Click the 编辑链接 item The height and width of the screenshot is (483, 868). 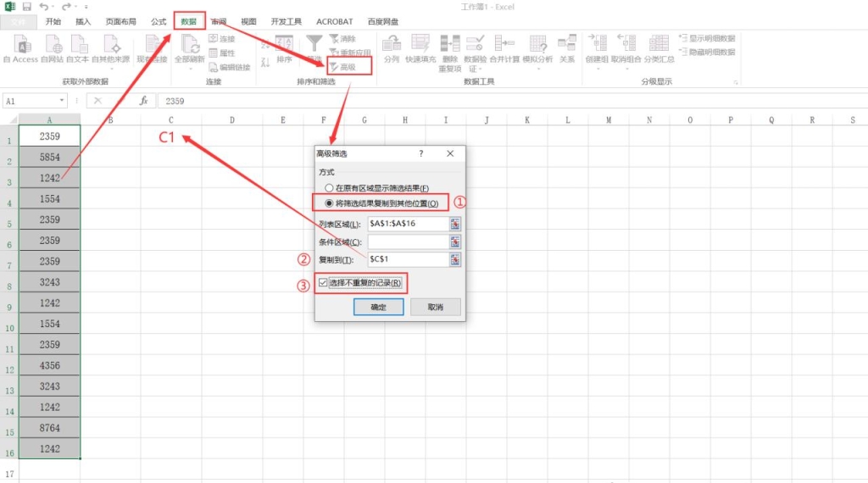pos(229,68)
